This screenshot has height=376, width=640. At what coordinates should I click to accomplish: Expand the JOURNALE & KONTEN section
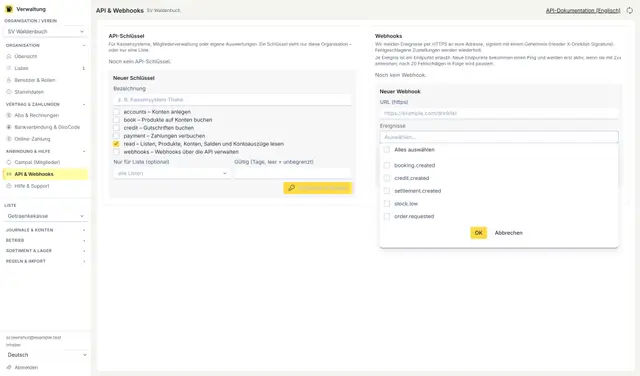(45, 230)
